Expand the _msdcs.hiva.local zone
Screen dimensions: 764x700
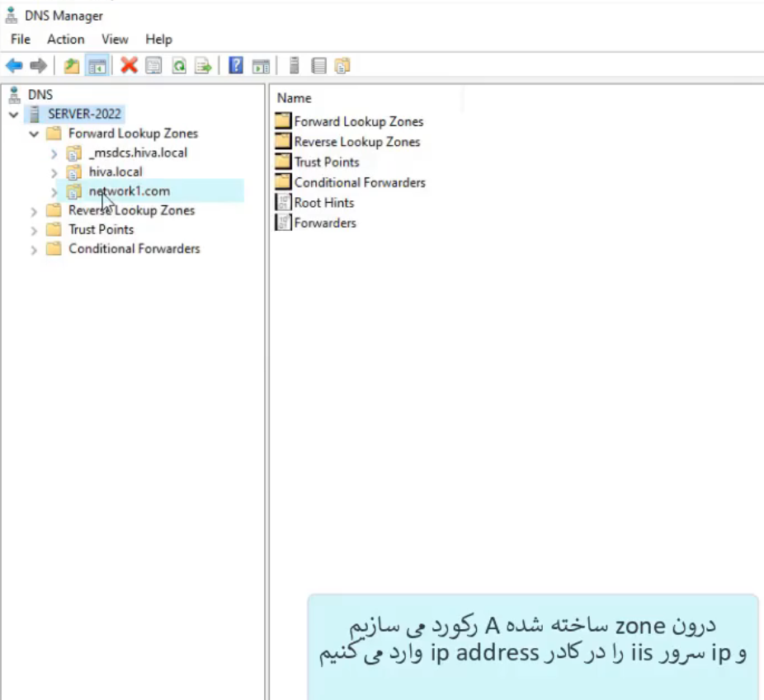pyautogui.click(x=54, y=154)
